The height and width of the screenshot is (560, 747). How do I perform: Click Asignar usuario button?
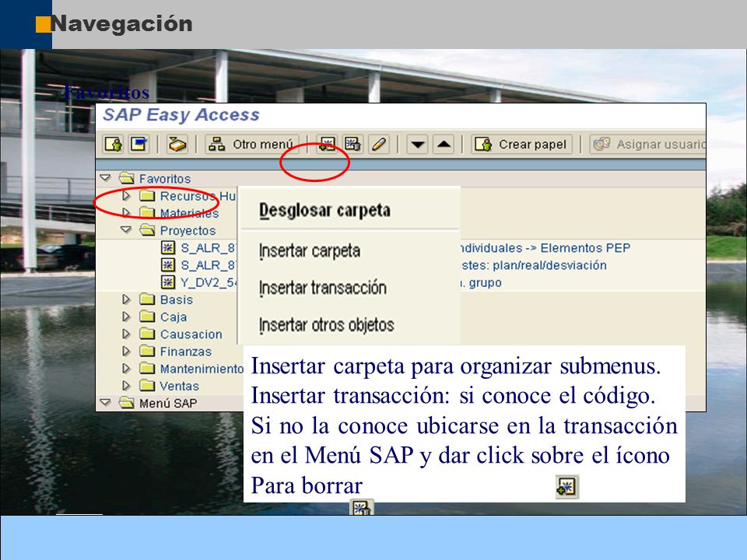[x=648, y=144]
